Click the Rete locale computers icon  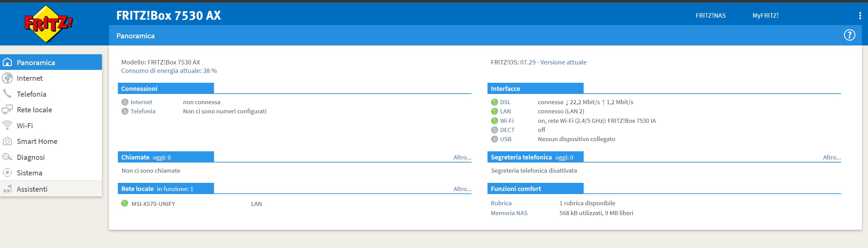point(7,110)
